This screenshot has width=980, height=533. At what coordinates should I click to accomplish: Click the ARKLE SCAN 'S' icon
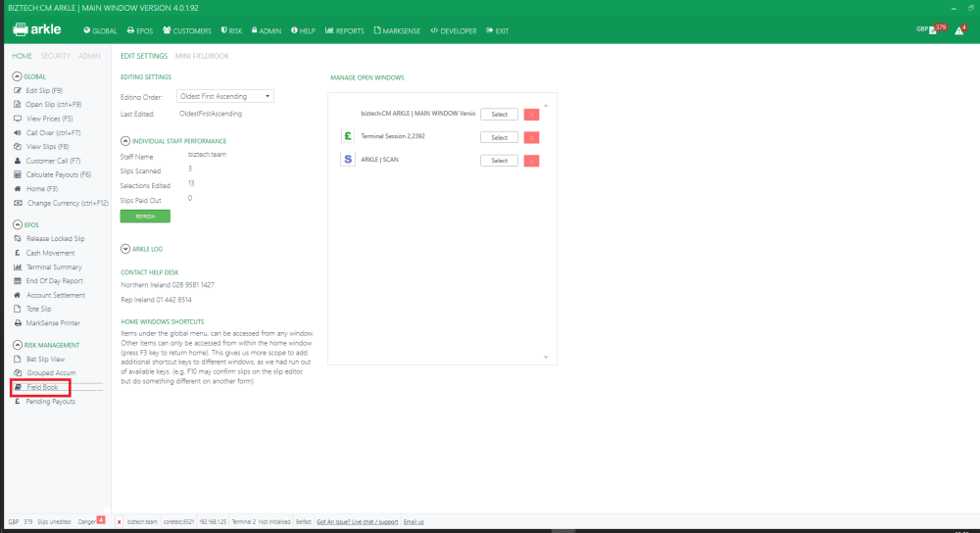pyautogui.click(x=348, y=160)
